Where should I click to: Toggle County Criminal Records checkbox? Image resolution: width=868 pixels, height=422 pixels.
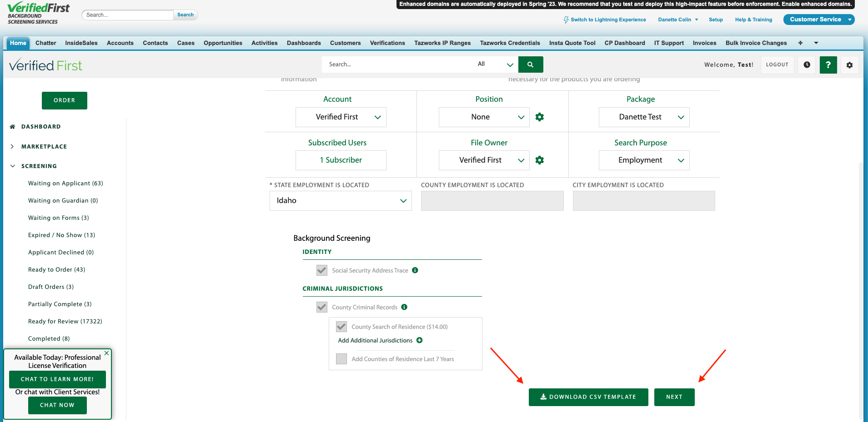[x=322, y=307]
